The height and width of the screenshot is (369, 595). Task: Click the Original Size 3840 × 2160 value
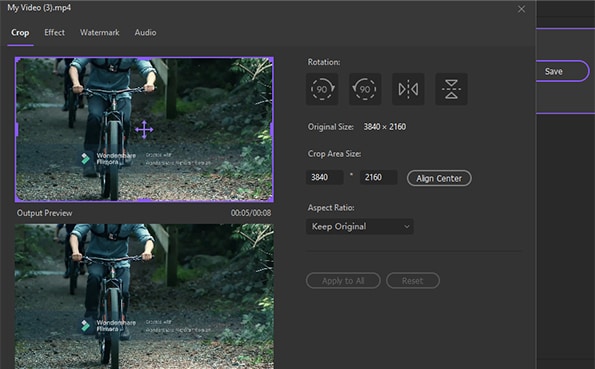(x=385, y=127)
